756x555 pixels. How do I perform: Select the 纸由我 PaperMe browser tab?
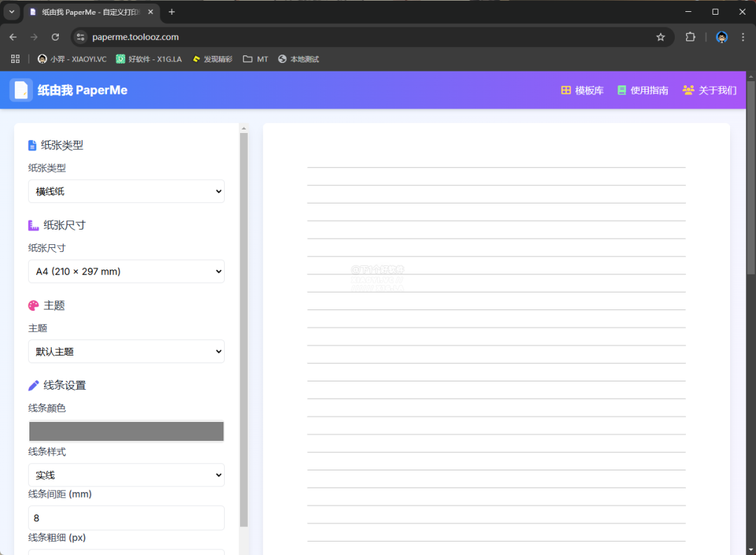pyautogui.click(x=91, y=12)
